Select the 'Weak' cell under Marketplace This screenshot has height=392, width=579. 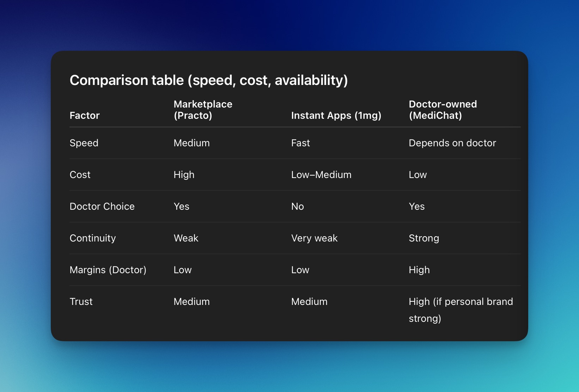click(186, 238)
